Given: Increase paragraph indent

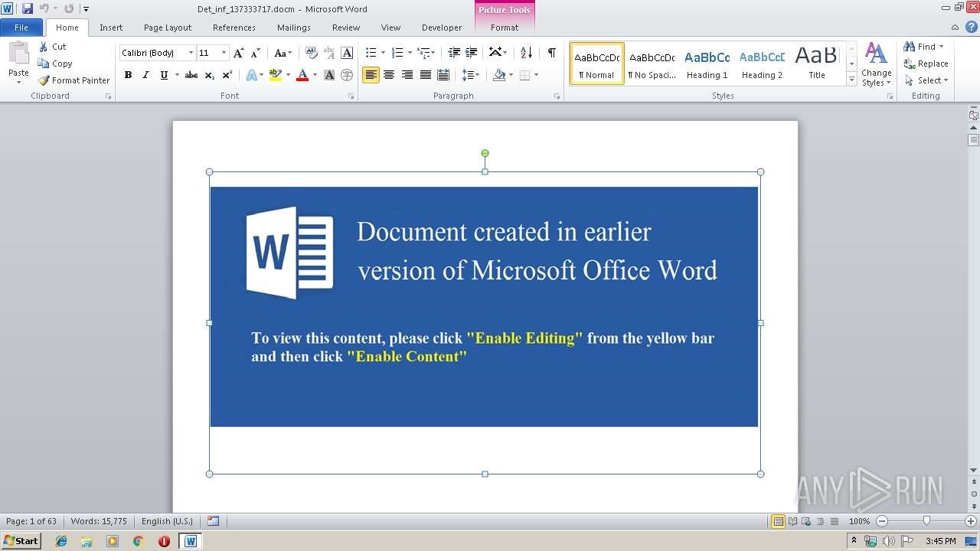Looking at the screenshot, I should [472, 53].
